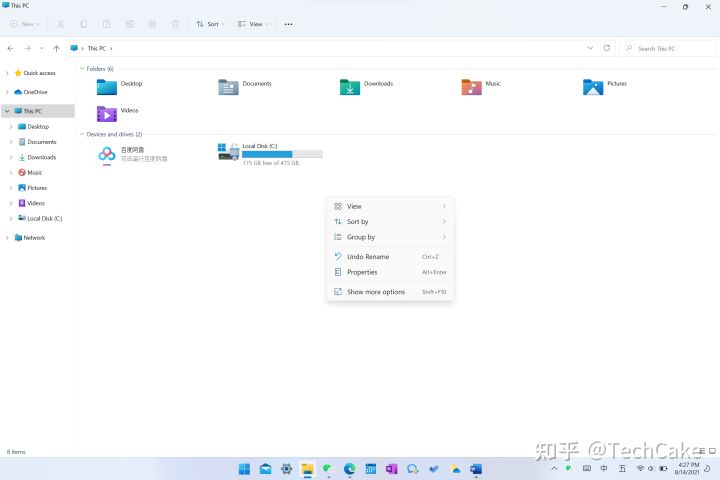Image resolution: width=720 pixels, height=480 pixels.
Task: Collapse This PC tree node chevron
Action: pyautogui.click(x=7, y=111)
